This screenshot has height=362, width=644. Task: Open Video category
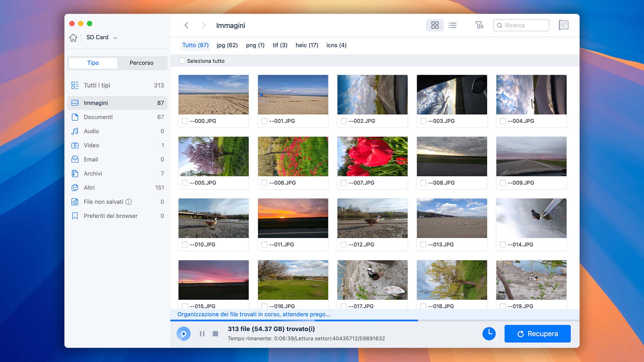coord(117,145)
